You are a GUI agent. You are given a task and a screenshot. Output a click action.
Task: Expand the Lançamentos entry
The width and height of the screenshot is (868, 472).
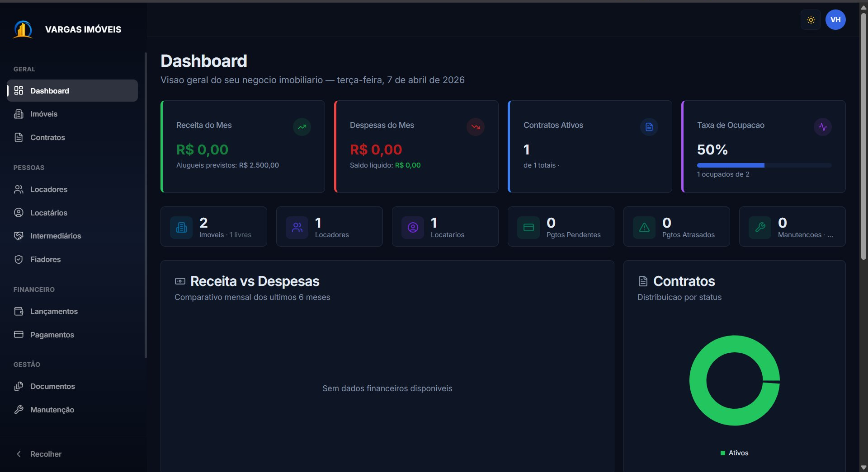54,311
